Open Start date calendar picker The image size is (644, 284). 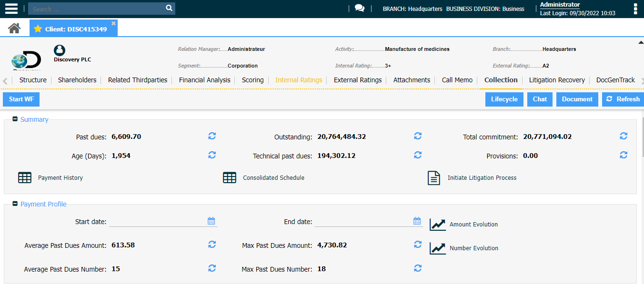click(211, 221)
